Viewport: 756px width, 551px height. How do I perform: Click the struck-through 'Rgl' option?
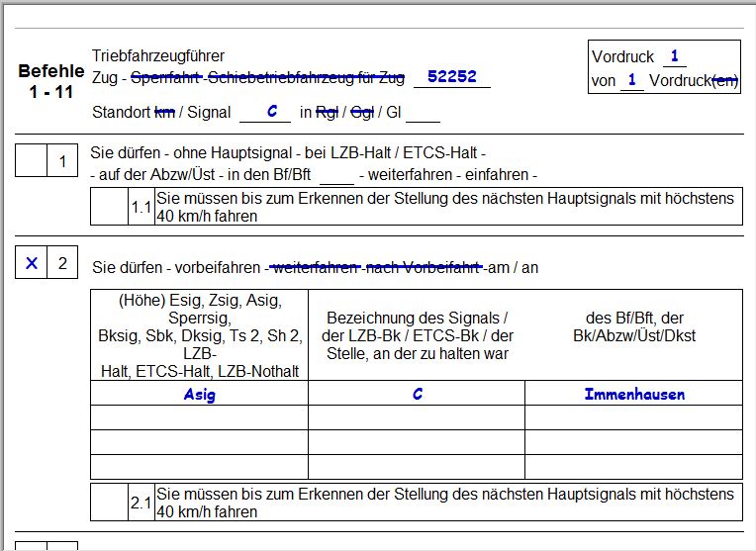point(327,113)
